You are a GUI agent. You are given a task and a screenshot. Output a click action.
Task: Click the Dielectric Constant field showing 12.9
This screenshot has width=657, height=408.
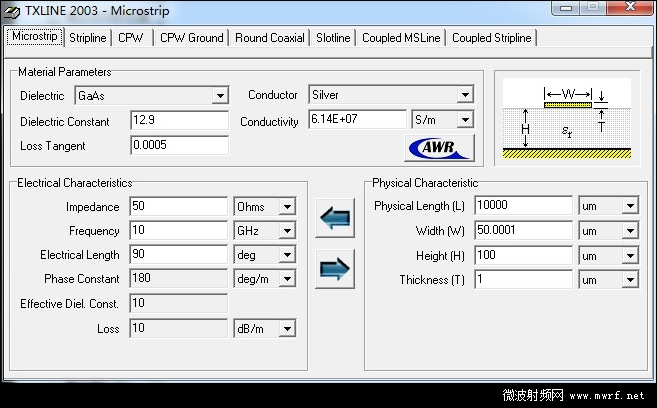[179, 121]
